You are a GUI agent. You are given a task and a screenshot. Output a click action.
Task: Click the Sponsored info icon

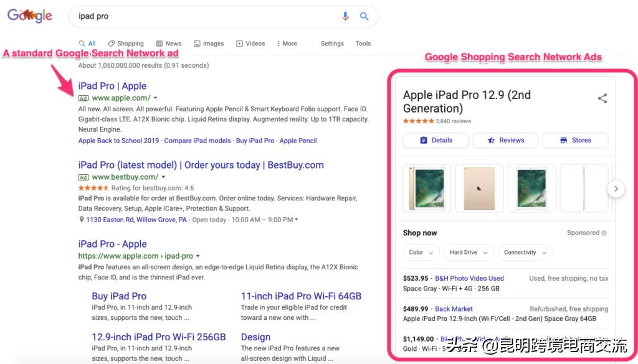(x=604, y=233)
